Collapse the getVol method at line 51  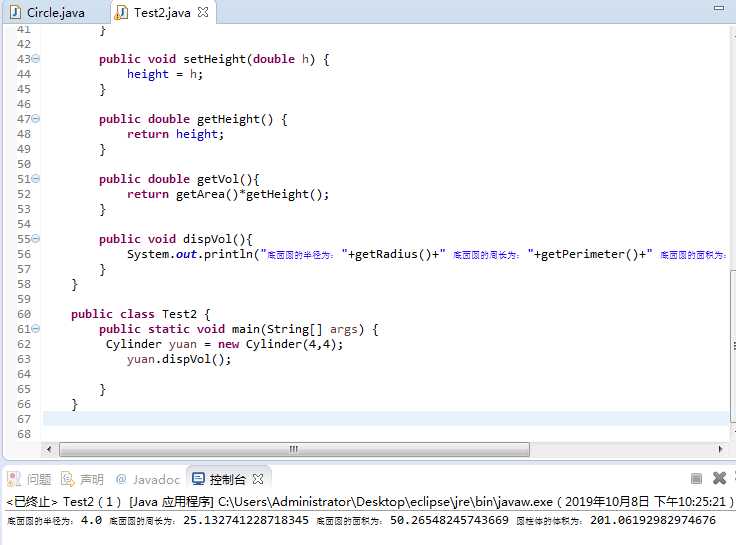pyautogui.click(x=36, y=179)
